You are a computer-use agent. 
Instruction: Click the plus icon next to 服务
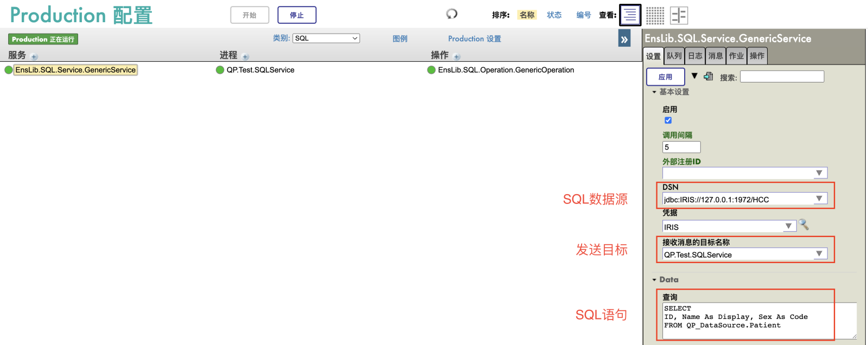coord(34,57)
